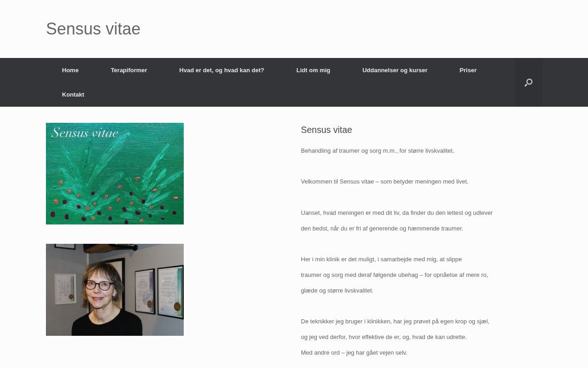The image size is (588, 368).
Task: Click the portrait photo of the therapist
Action: [115, 290]
